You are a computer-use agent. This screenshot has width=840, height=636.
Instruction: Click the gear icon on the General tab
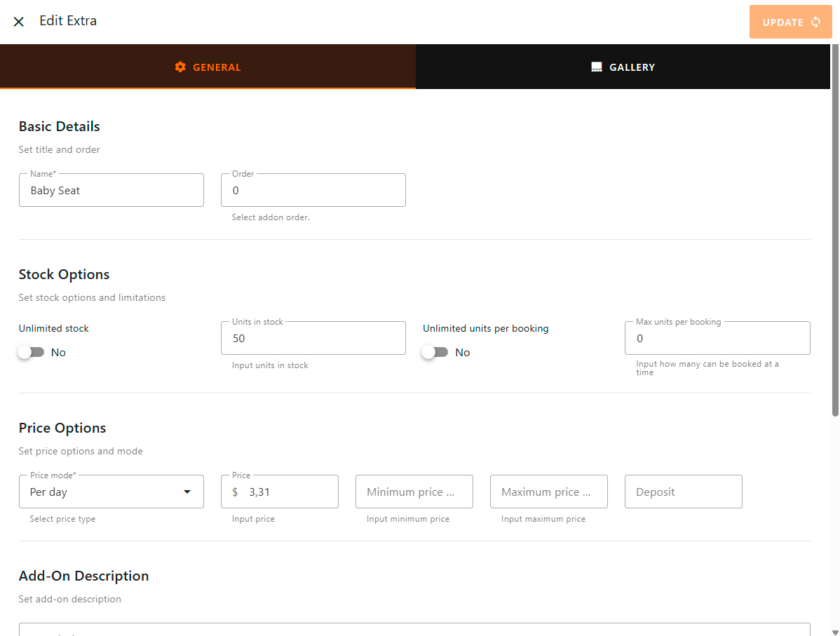point(180,67)
